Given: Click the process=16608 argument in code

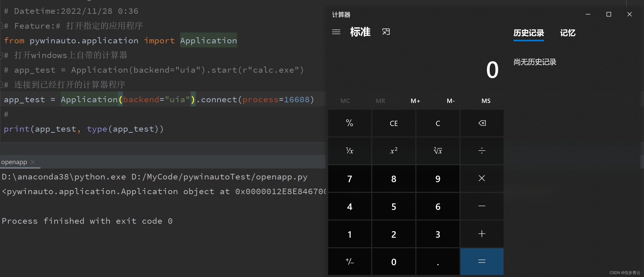Looking at the screenshot, I should pos(276,100).
